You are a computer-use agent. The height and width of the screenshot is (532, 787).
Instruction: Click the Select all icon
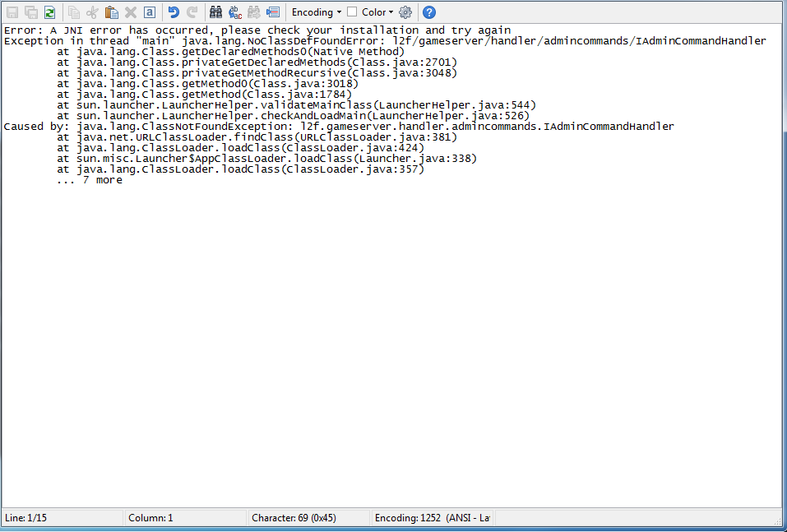click(x=150, y=12)
